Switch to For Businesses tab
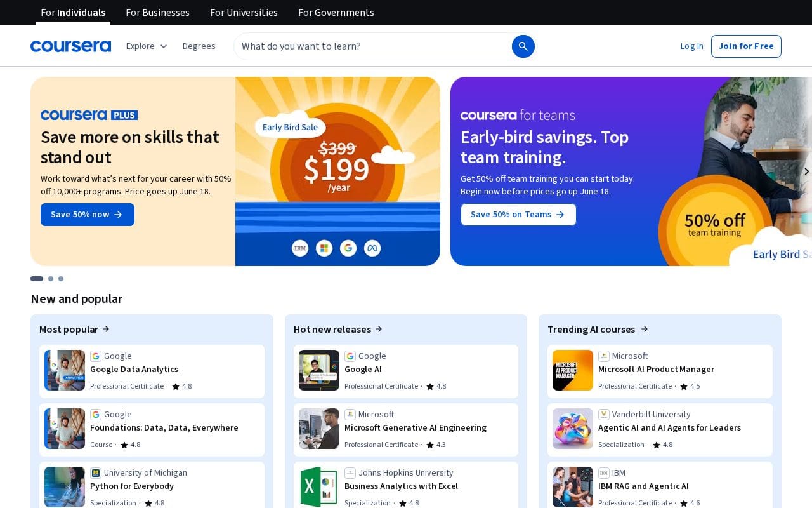The height and width of the screenshot is (508, 812). point(157,13)
